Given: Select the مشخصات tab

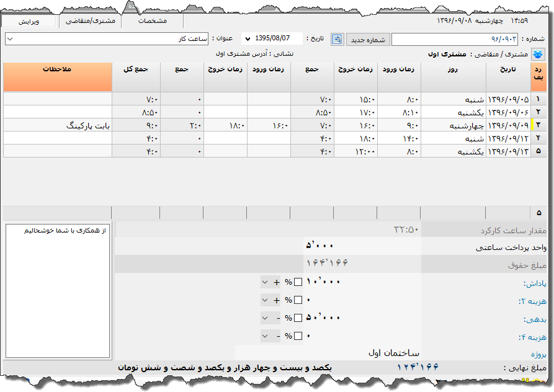Looking at the screenshot, I should pos(152,21).
